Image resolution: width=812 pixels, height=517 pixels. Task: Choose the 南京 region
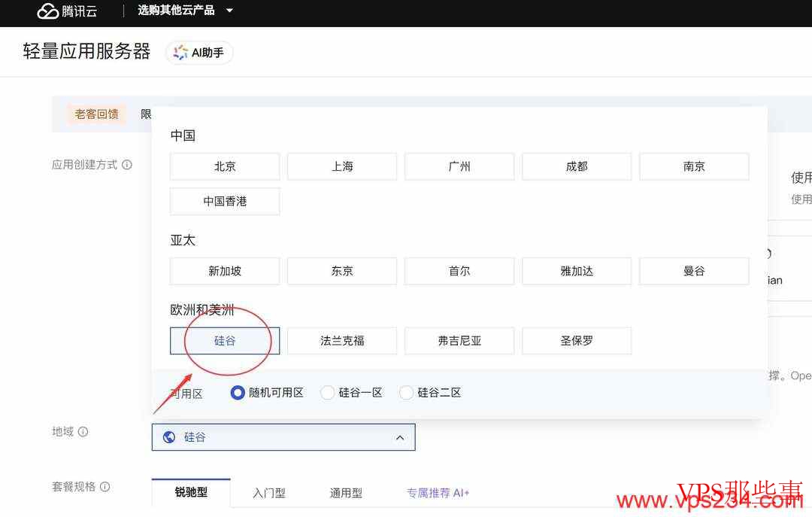[x=694, y=166]
